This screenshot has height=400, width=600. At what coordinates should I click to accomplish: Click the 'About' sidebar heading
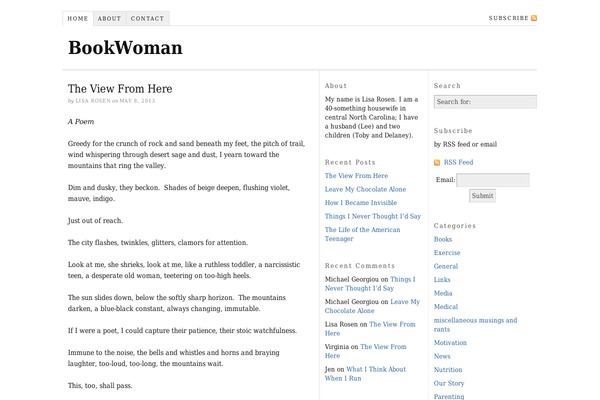point(336,86)
